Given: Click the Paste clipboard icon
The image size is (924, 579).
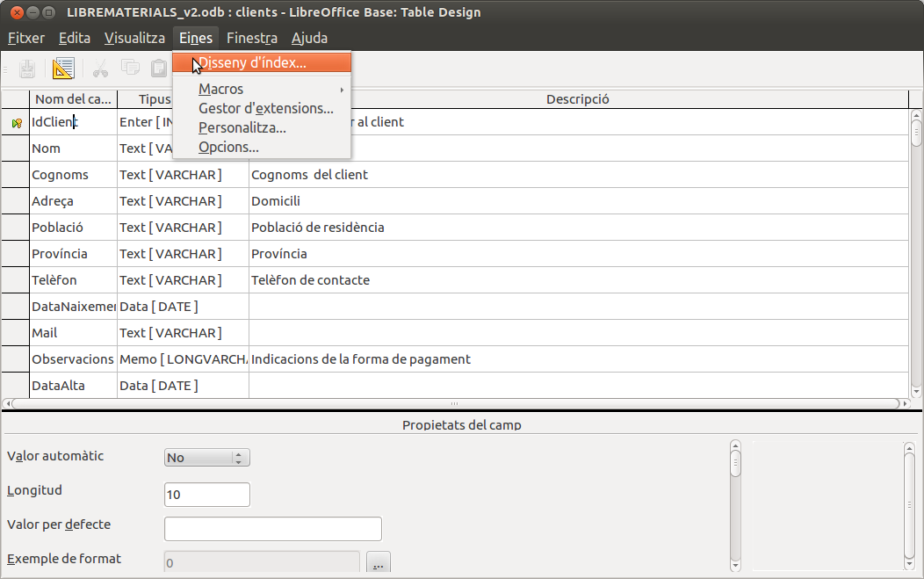Looking at the screenshot, I should (x=158, y=69).
